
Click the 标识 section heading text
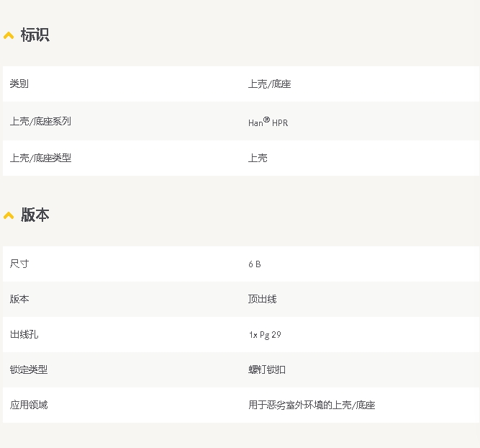[x=35, y=35]
